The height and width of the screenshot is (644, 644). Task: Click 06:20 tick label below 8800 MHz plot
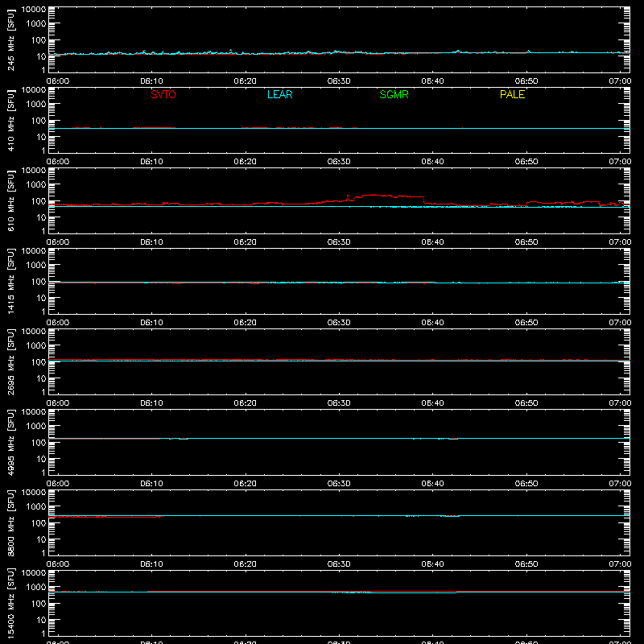(x=246, y=564)
